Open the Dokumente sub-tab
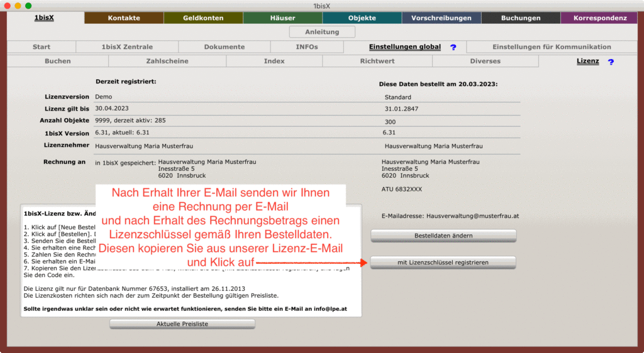The image size is (644, 353). 225,47
